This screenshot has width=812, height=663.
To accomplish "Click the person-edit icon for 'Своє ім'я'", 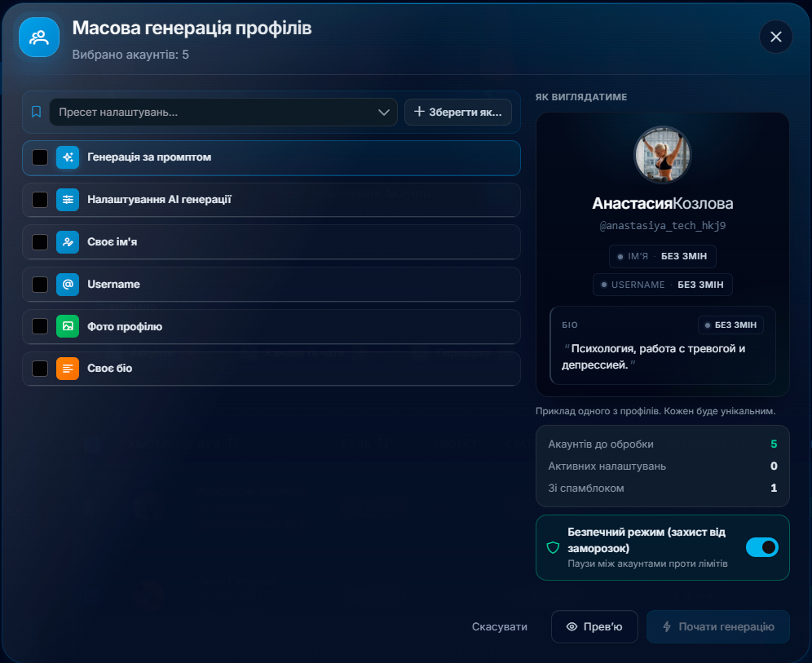I will pyautogui.click(x=68, y=242).
